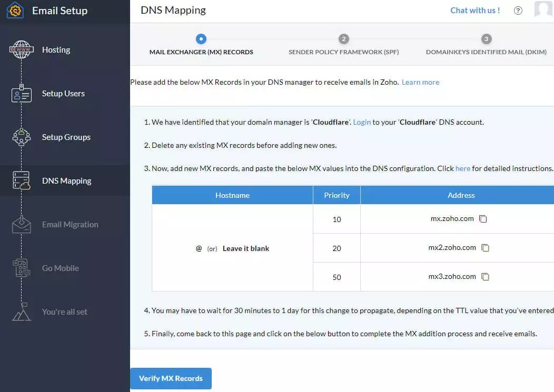Open the help question mark icon
The width and height of the screenshot is (554, 392).
518,11
